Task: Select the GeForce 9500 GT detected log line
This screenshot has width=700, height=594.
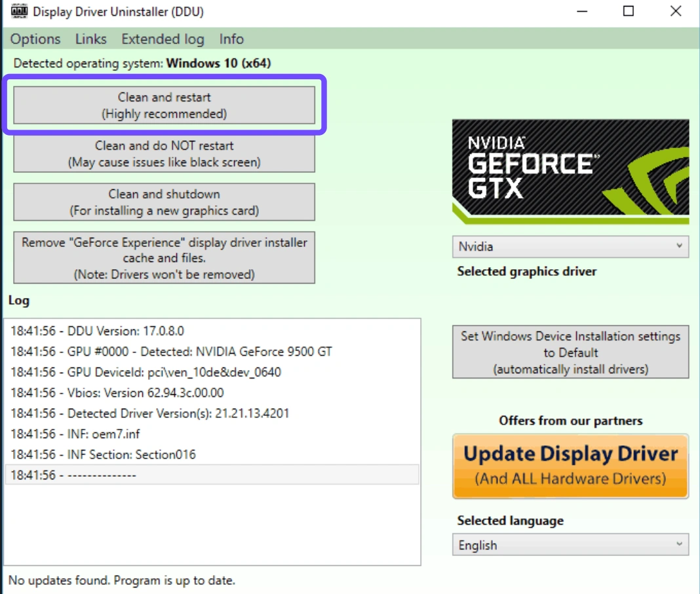Action: 171,352
